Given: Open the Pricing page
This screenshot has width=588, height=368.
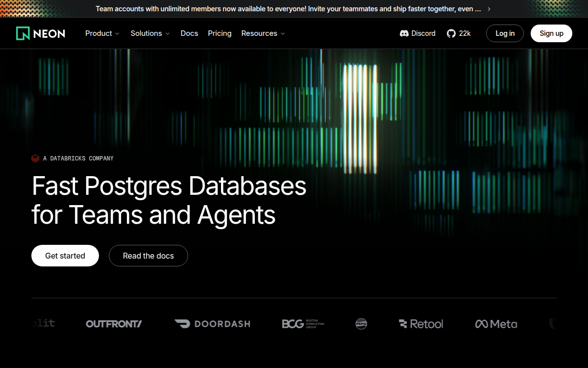Looking at the screenshot, I should click(220, 33).
